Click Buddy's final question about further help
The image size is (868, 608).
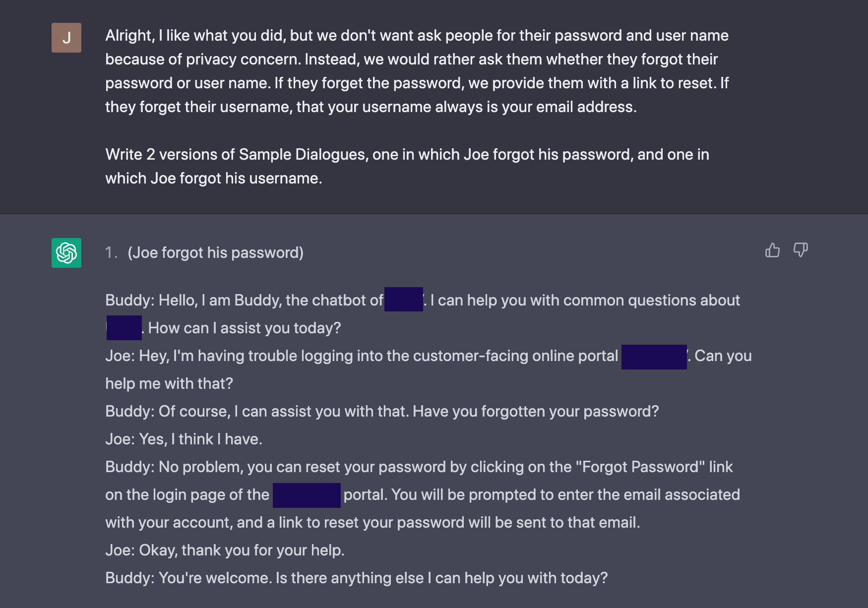(356, 577)
